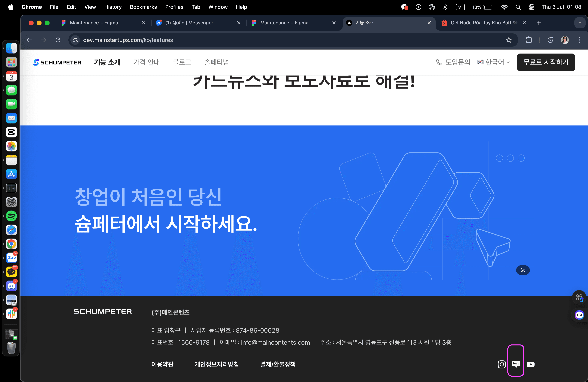Open Safari from the Dock
This screenshot has height=382, width=588.
click(x=11, y=230)
